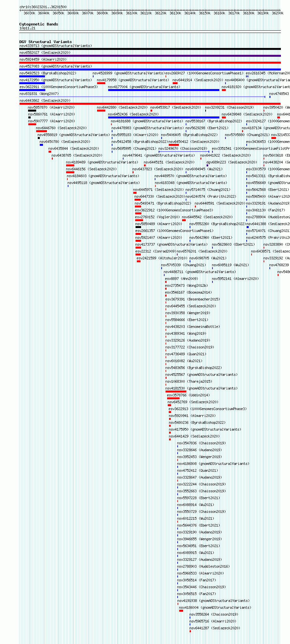290x644 pixels.
Task: Click nsv5860761 (Almarri2020) label
Action: (x=51, y=114)
